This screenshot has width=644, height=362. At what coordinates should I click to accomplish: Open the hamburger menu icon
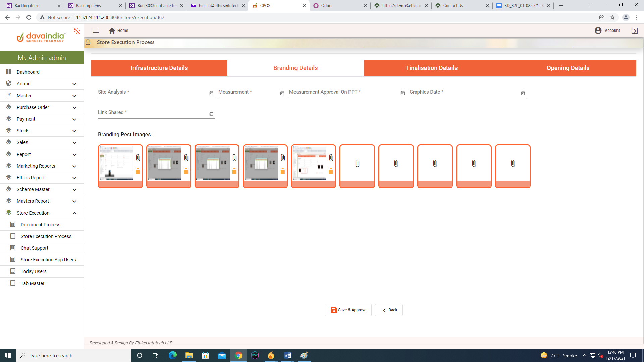tap(96, 31)
